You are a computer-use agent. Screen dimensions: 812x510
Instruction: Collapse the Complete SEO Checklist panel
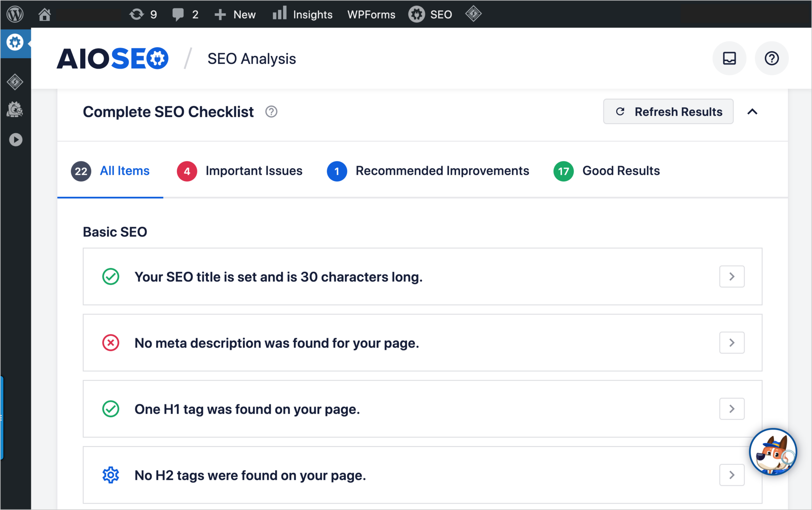click(752, 112)
